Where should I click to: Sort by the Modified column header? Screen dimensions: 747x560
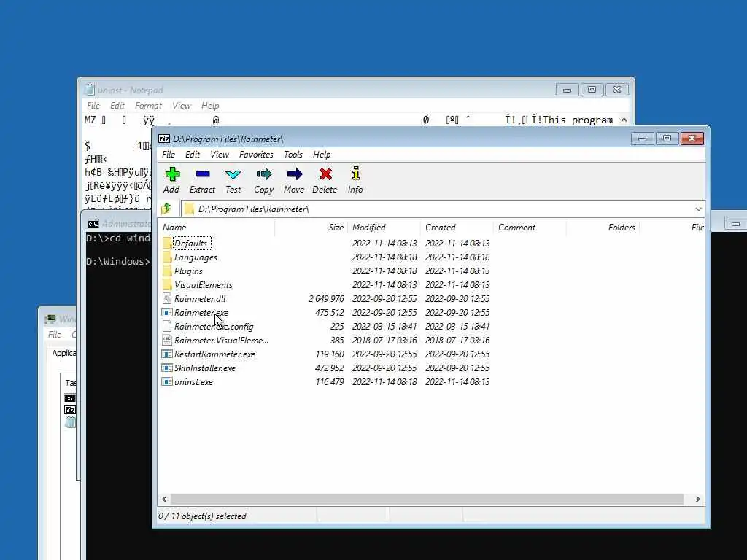tap(384, 227)
